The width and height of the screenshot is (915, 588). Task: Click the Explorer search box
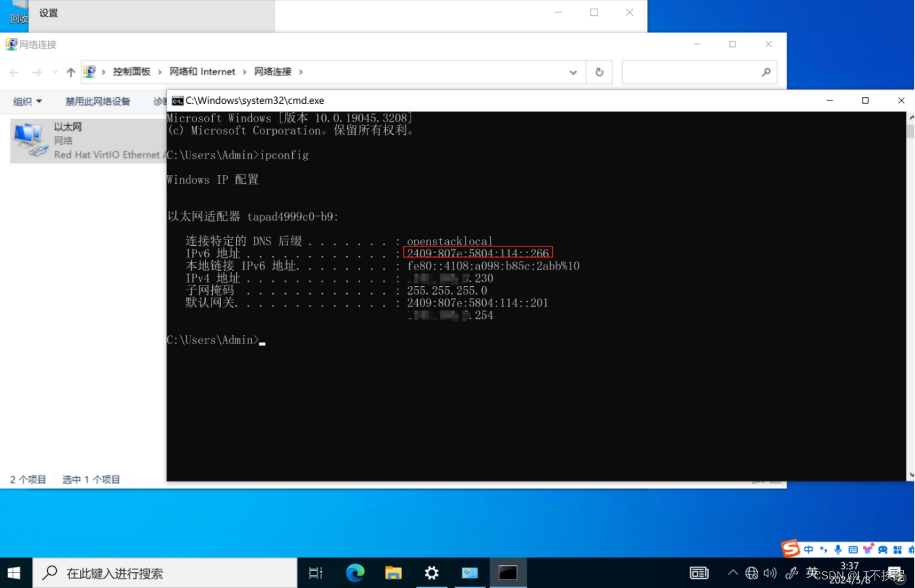(698, 72)
